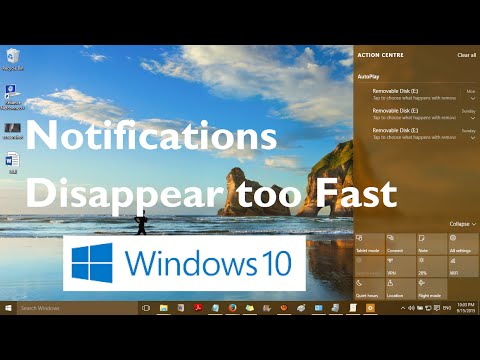Open Task View on the taskbar
This screenshot has width=480, height=360.
tap(146, 308)
